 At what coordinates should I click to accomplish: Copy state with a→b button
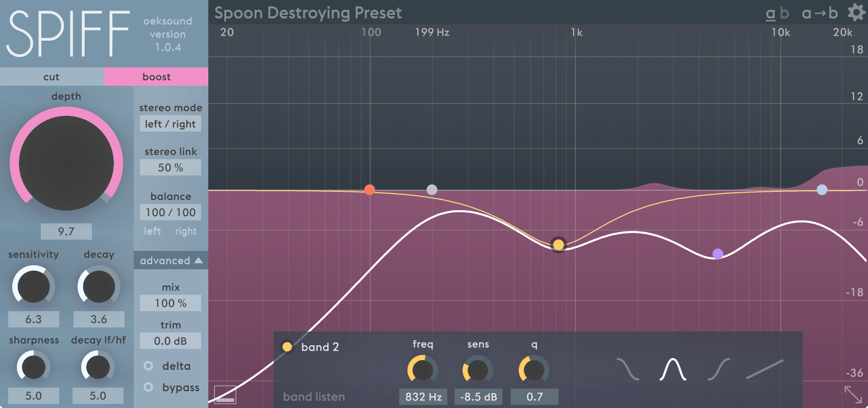tap(819, 13)
